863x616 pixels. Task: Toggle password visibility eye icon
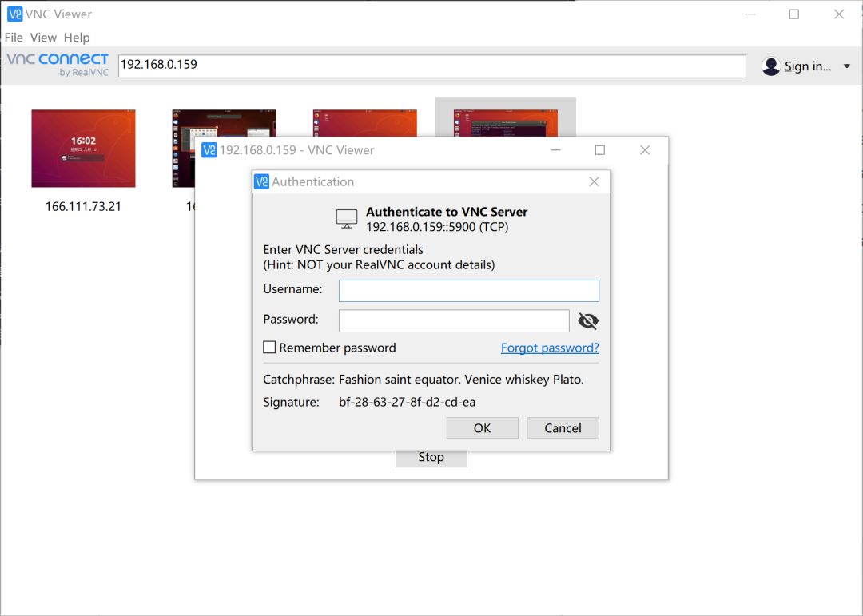pyautogui.click(x=588, y=320)
